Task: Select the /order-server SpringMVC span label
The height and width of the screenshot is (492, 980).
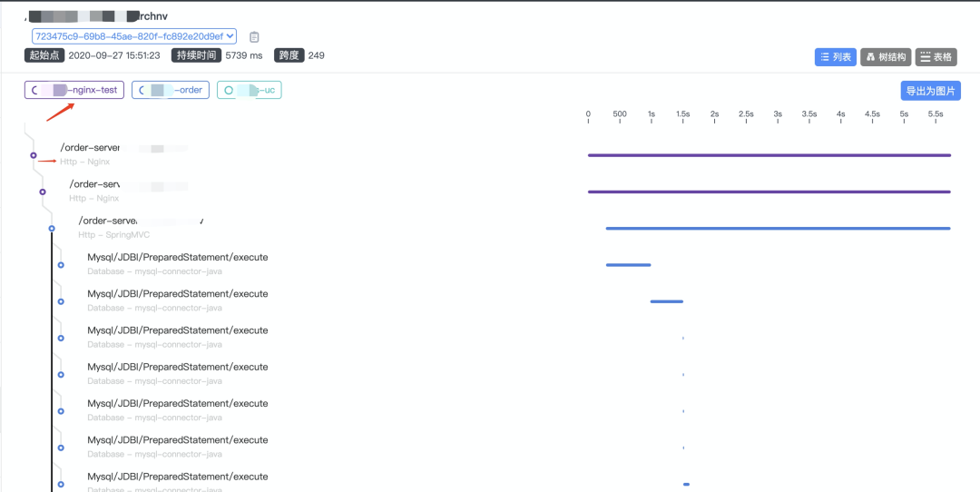Action: (x=107, y=221)
